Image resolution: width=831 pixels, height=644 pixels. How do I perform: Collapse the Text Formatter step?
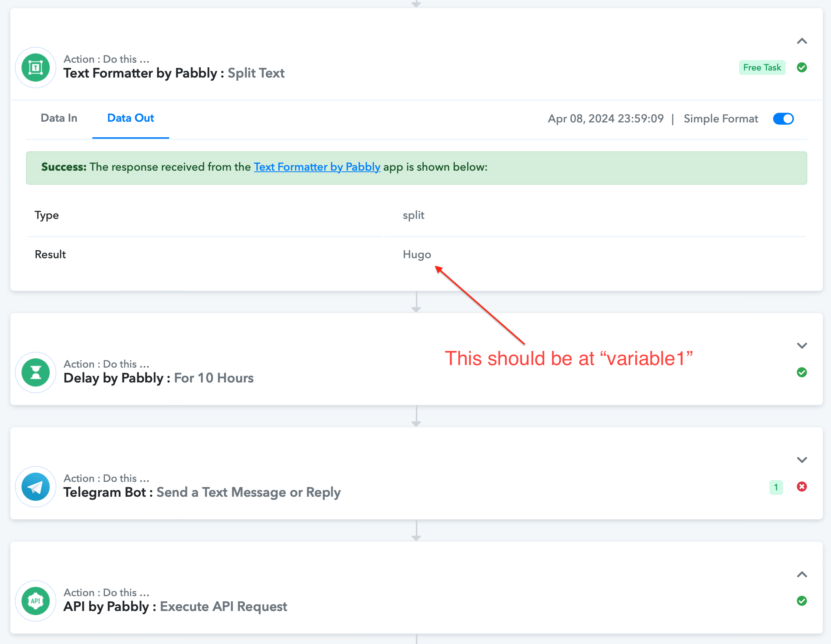pyautogui.click(x=802, y=41)
